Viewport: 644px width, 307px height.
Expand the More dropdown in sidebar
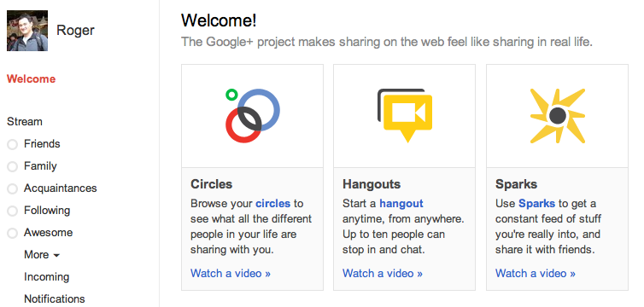click(42, 254)
